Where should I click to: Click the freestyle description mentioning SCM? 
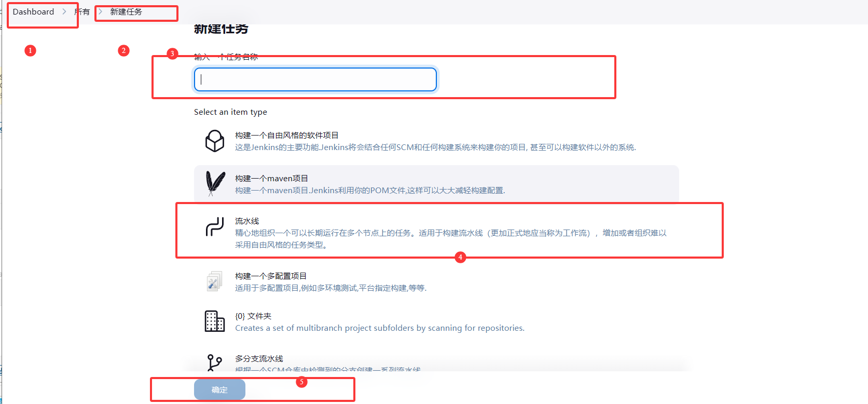point(435,147)
